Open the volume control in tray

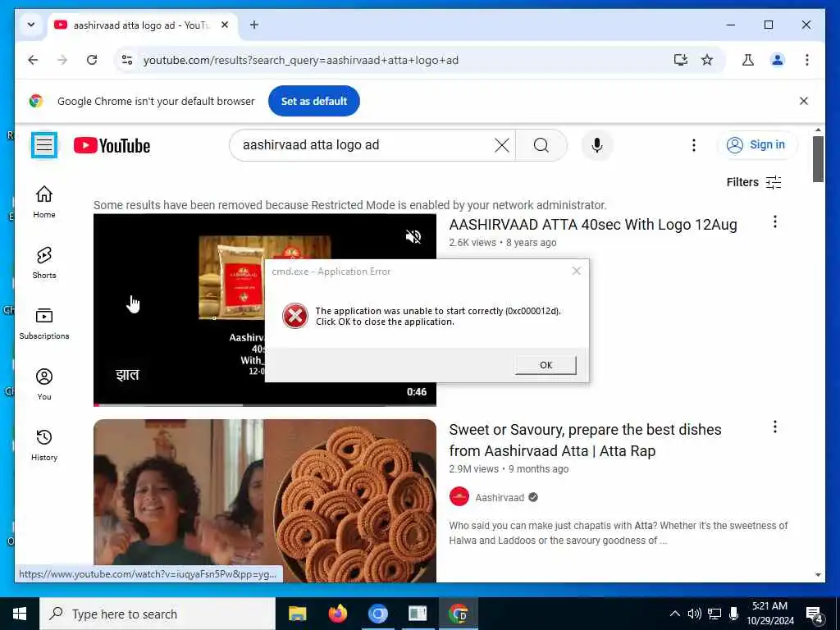[694, 614]
